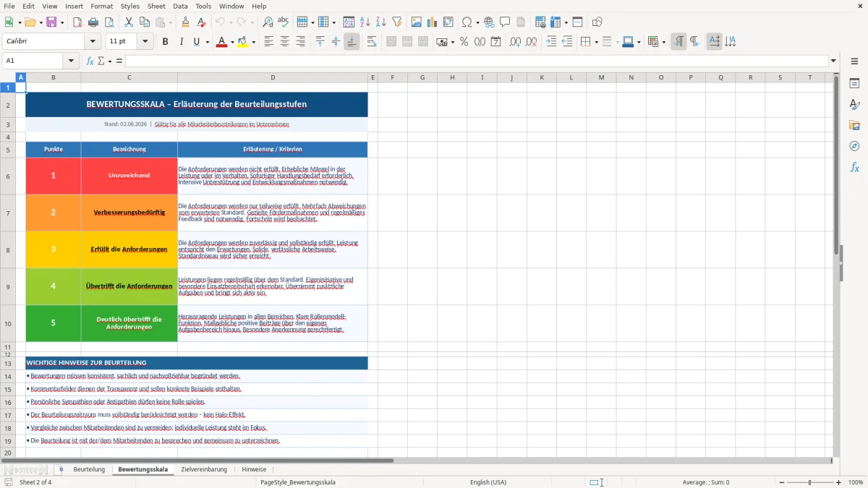Open borders dropdown arrow
Viewport: 868px width, 488px height.
click(x=596, y=42)
